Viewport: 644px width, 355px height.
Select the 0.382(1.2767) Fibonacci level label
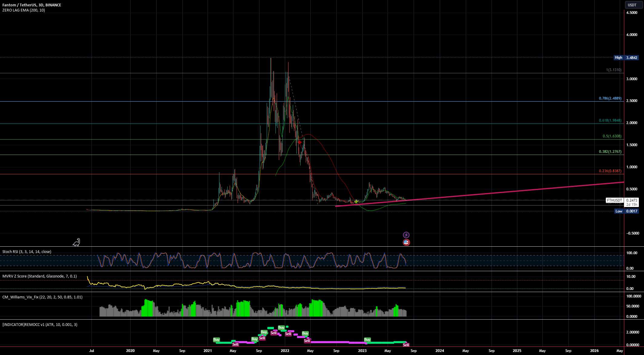tap(610, 152)
